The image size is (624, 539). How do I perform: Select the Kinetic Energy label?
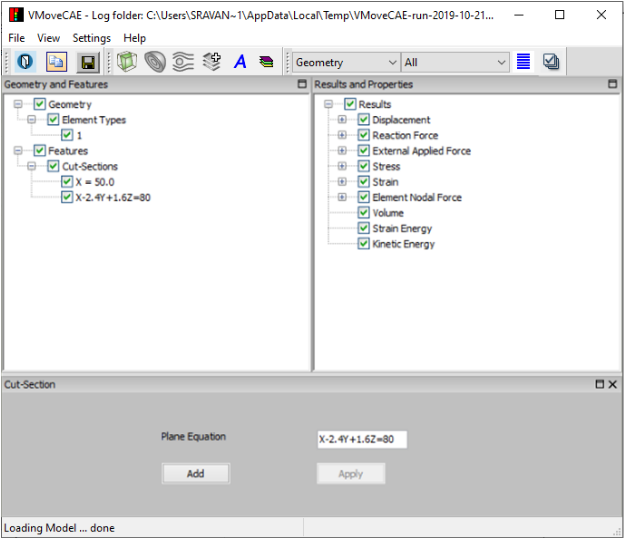pyautogui.click(x=403, y=244)
